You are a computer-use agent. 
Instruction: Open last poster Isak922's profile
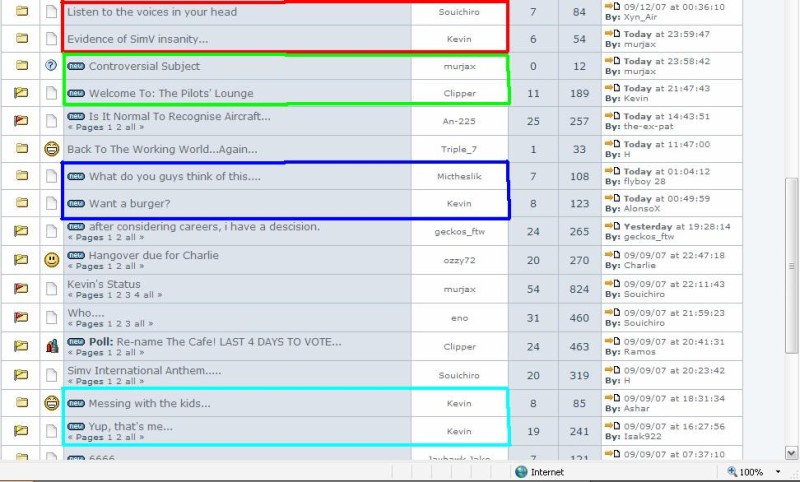[x=642, y=437]
